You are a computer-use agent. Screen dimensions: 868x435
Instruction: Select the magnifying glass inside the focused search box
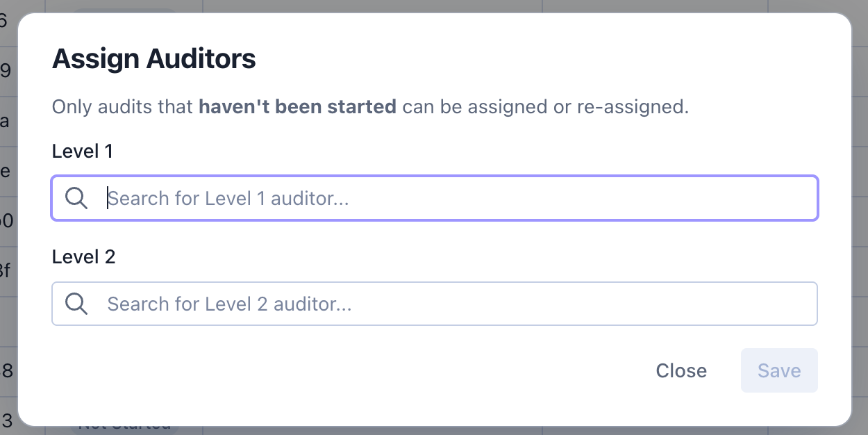click(76, 198)
